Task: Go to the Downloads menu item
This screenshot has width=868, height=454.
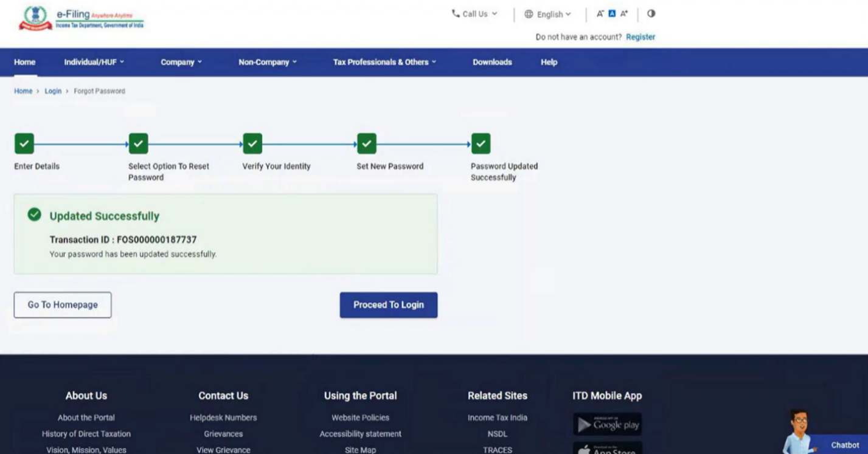Action: (x=492, y=62)
